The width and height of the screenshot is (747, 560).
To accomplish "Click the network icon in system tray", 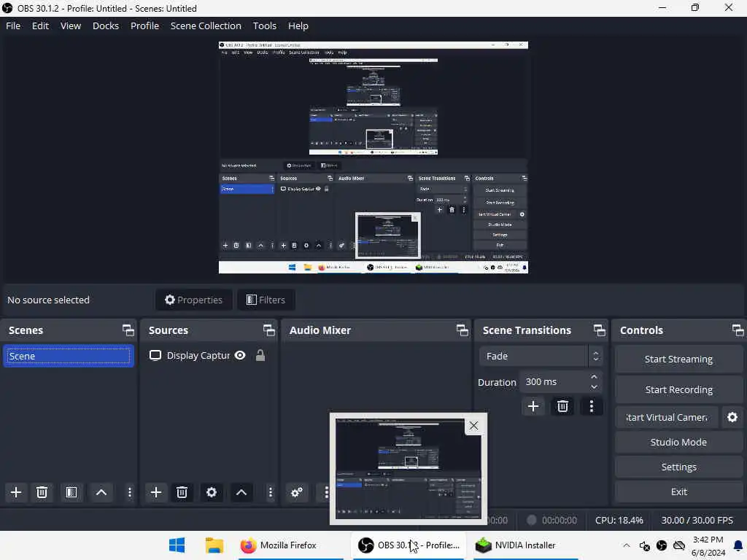I will tap(679, 545).
